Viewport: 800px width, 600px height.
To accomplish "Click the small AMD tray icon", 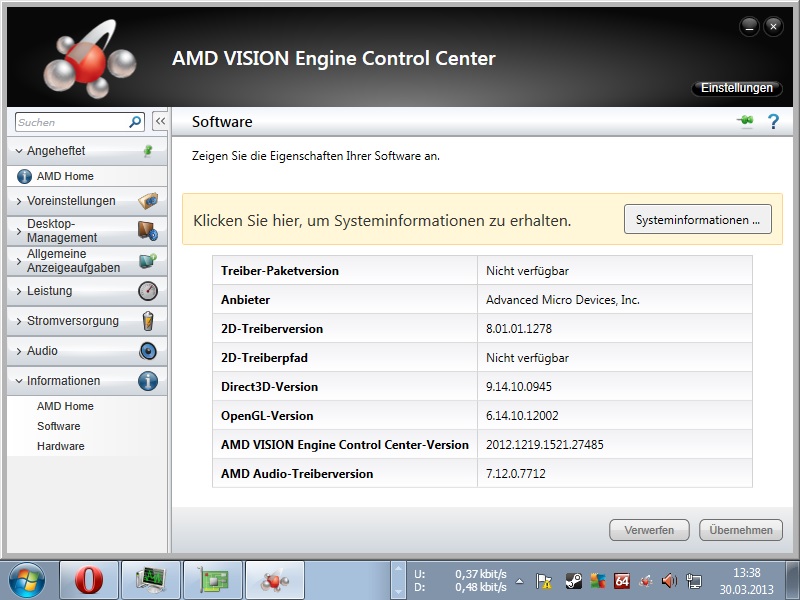I will click(646, 581).
